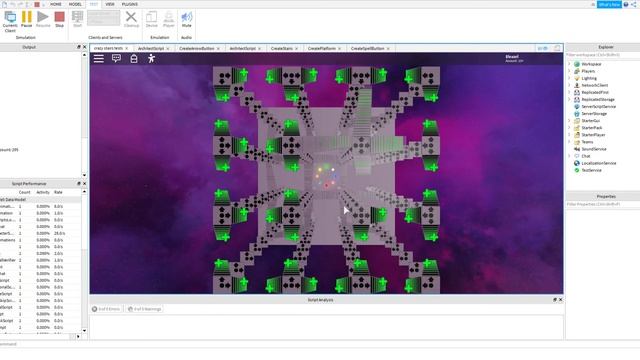Image resolution: width=640 pixels, height=360 pixels.
Task: Click the Cleanup X icon
Action: point(131,17)
